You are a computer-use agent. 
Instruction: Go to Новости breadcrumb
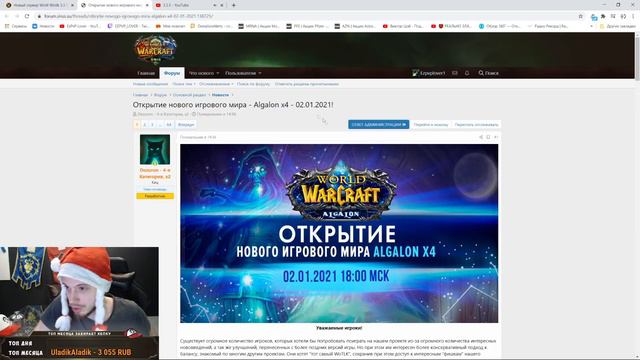pyautogui.click(x=220, y=95)
